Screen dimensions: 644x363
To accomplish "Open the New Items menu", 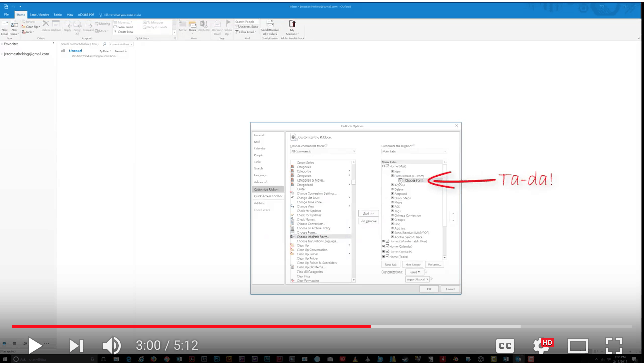I will [14, 28].
